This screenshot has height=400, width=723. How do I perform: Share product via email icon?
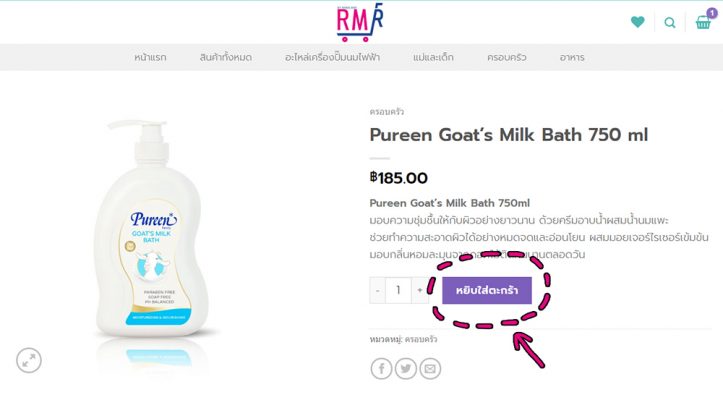coord(430,369)
